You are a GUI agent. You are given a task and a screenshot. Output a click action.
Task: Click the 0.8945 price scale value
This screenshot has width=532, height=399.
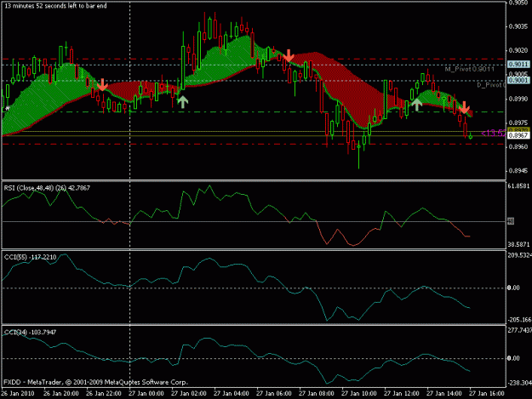pyautogui.click(x=518, y=171)
